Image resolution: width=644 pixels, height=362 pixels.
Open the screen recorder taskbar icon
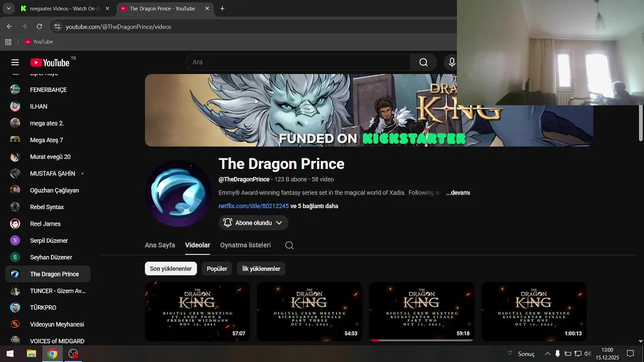pos(73,354)
